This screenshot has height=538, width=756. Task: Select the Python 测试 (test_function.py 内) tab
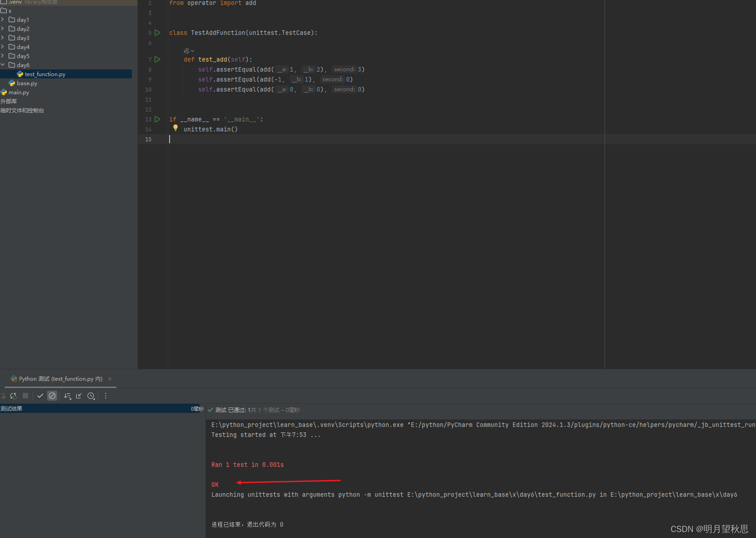[60, 379]
